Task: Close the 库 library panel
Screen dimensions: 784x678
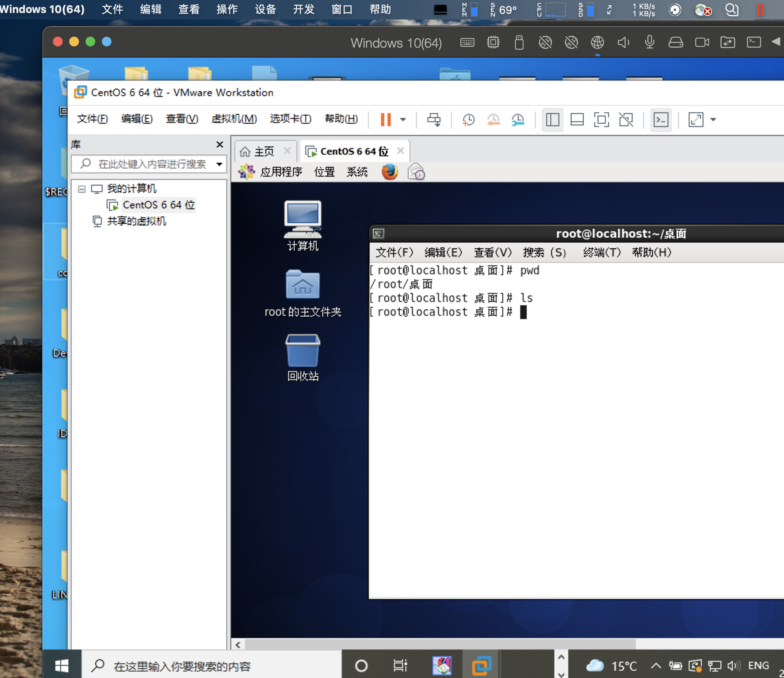Action: click(x=220, y=144)
